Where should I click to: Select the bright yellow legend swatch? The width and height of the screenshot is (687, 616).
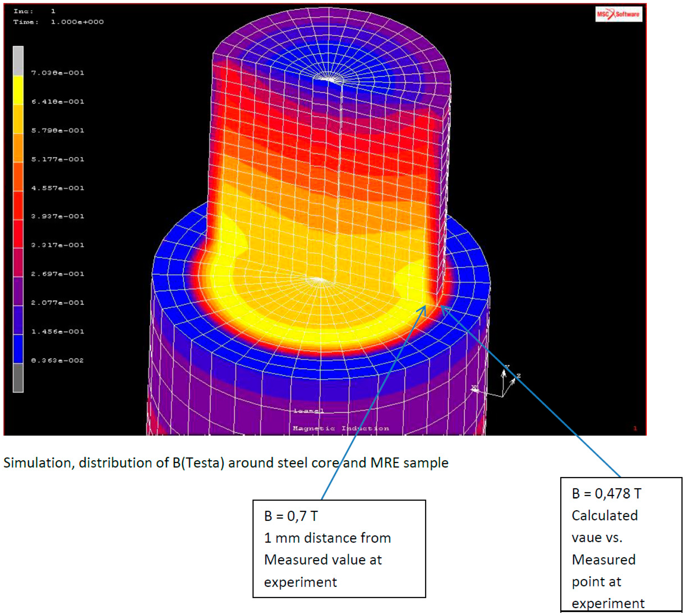coord(18,90)
